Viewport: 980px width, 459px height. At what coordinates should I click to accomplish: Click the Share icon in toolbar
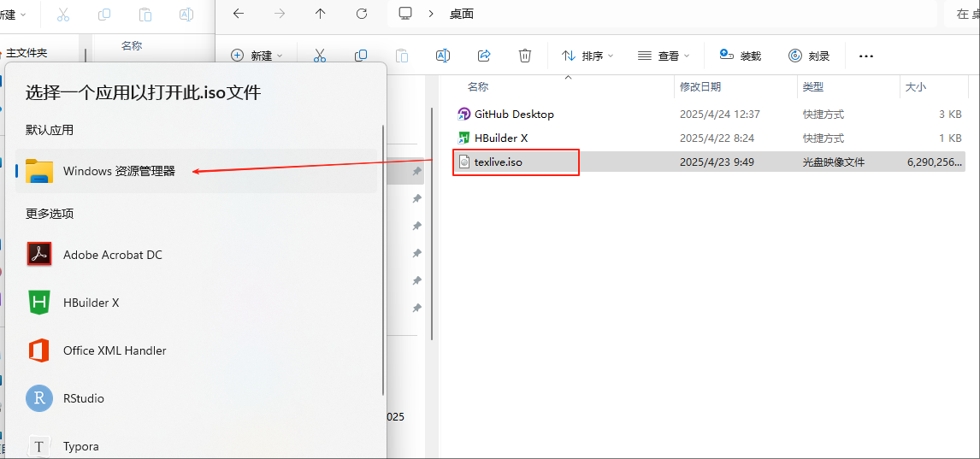pos(484,56)
